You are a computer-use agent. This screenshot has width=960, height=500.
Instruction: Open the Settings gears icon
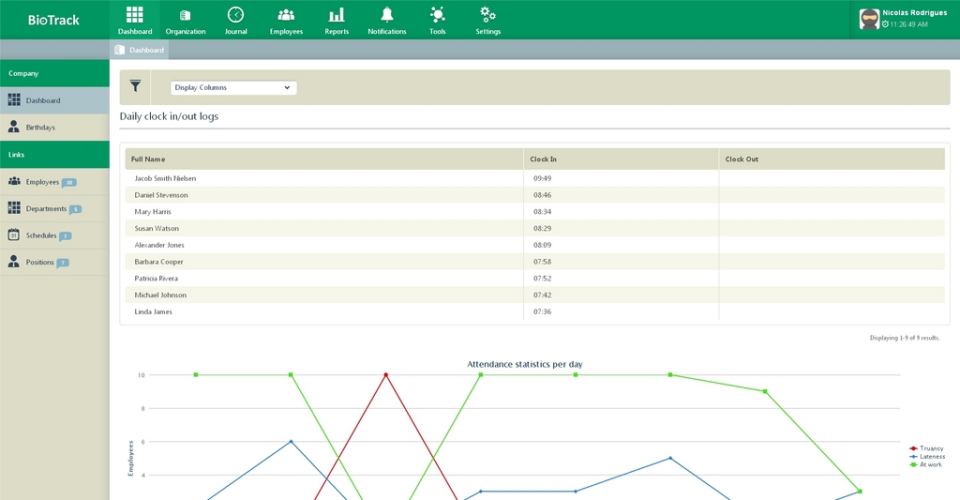488,15
